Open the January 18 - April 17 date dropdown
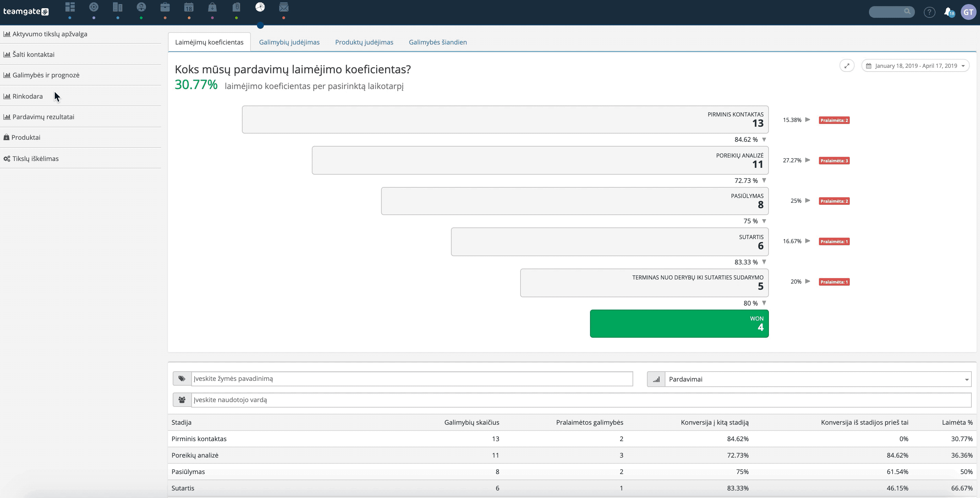Image resolution: width=980 pixels, height=498 pixels. click(x=915, y=66)
